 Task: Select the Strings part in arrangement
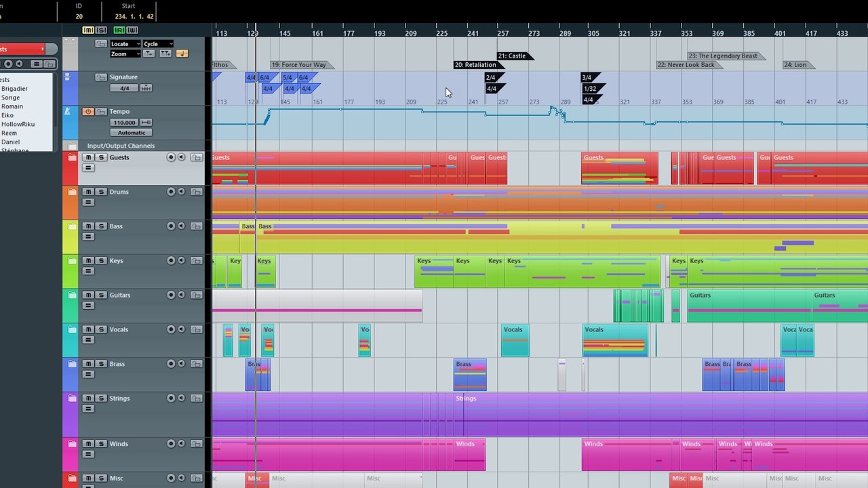[661, 415]
